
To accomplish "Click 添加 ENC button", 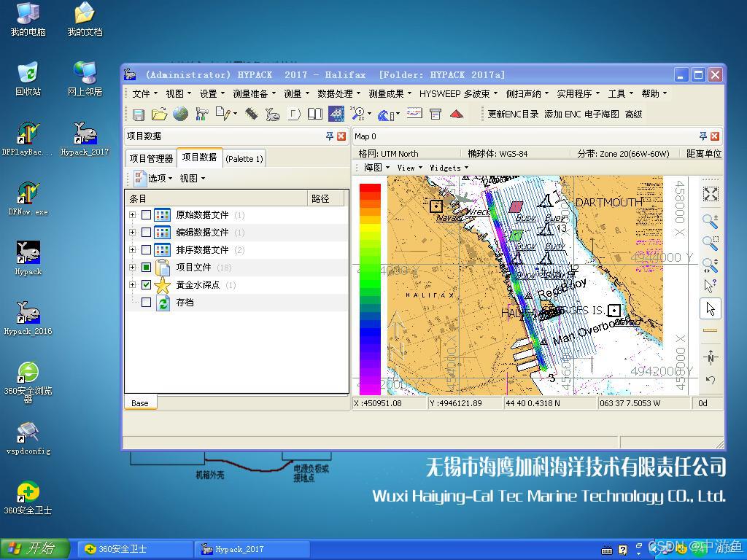I will pos(562,114).
